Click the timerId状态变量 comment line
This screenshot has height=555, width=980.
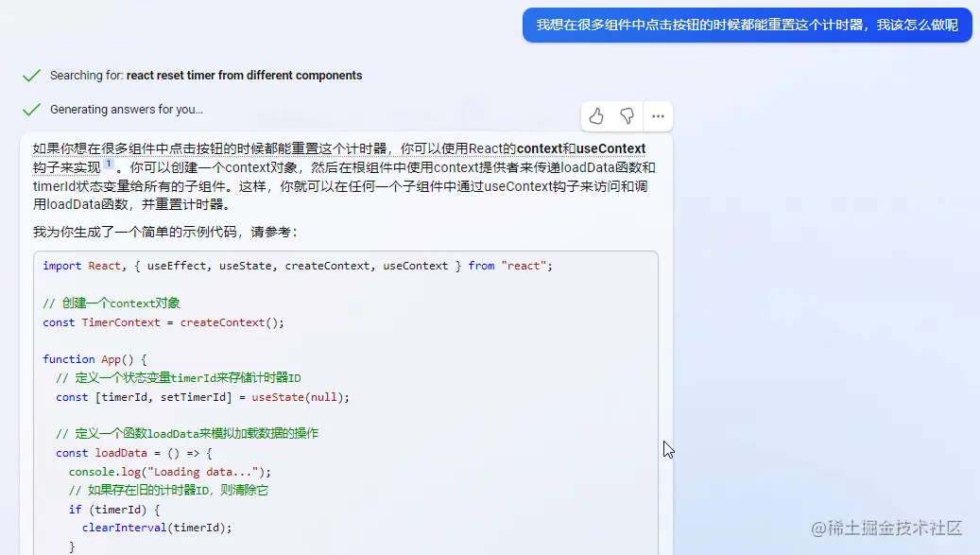[x=178, y=377]
